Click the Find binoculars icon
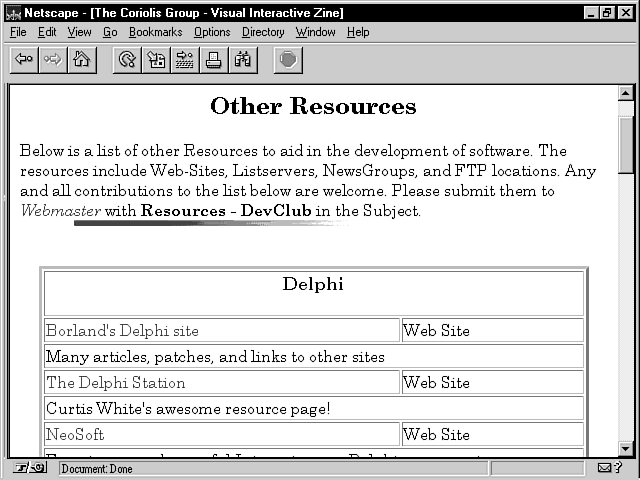 [x=243, y=60]
